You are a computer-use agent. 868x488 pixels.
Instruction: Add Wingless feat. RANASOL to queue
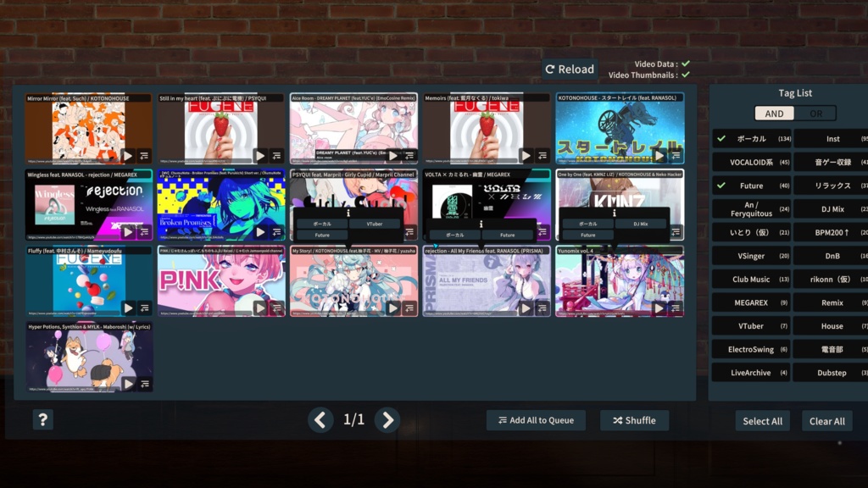[144, 232]
